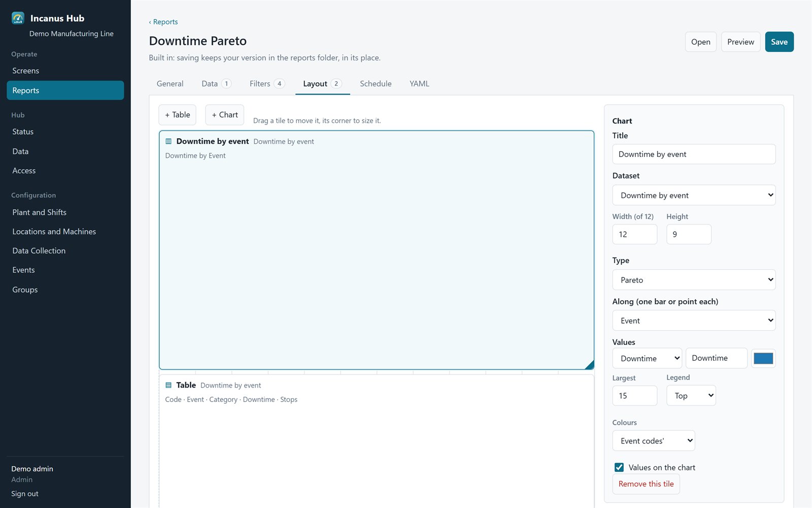This screenshot has height=508, width=812.
Task: Click the resize corner handle of the chart tile
Action: pos(589,365)
